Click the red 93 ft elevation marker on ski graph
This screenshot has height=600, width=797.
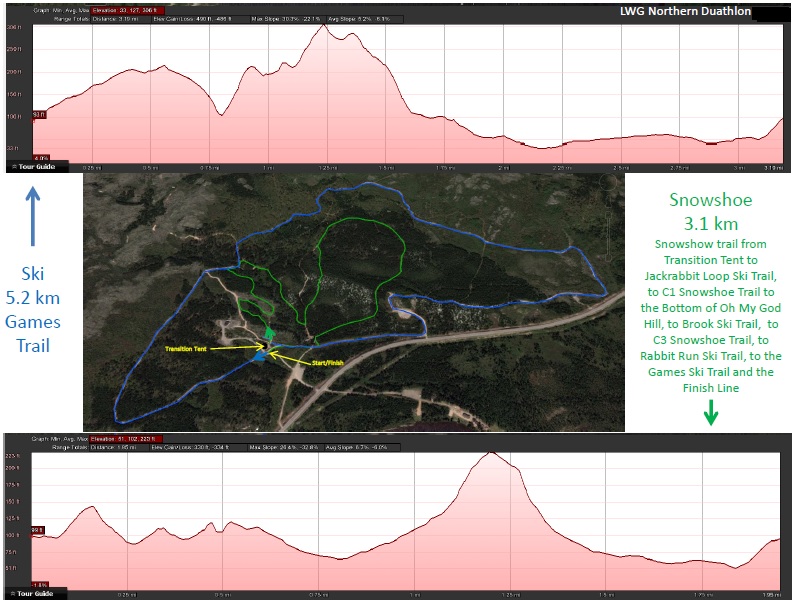click(40, 114)
